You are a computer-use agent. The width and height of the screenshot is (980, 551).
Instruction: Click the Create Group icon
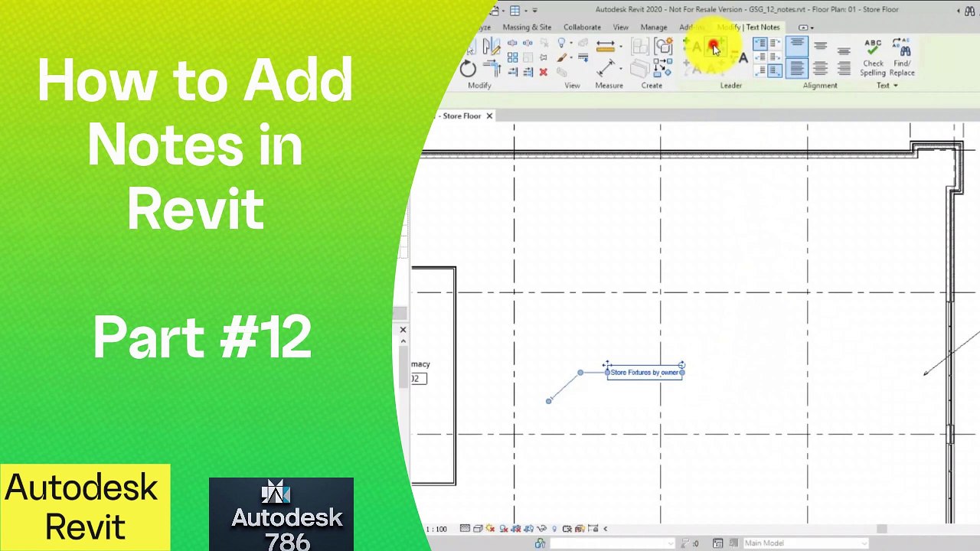(663, 46)
